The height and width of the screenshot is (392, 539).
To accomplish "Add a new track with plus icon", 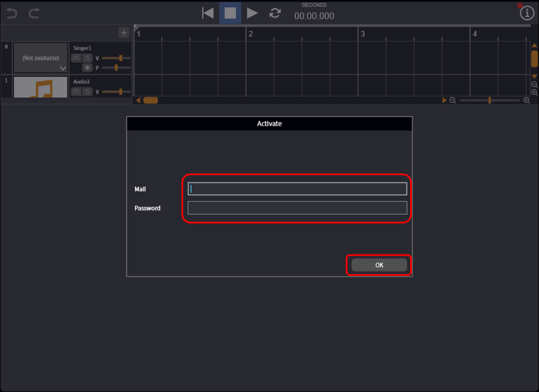I will click(x=123, y=32).
